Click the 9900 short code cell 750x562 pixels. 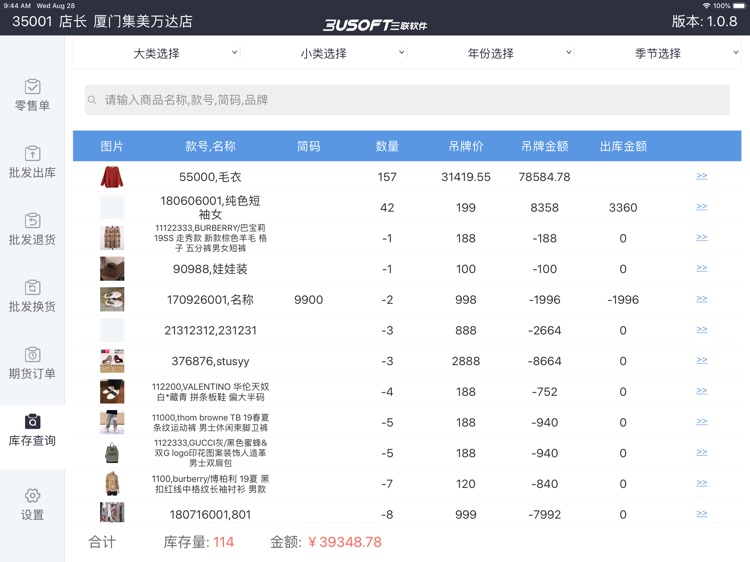click(x=309, y=300)
